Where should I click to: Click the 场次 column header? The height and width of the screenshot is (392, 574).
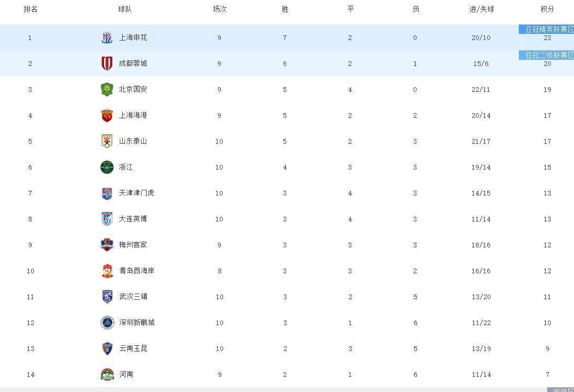pos(219,9)
